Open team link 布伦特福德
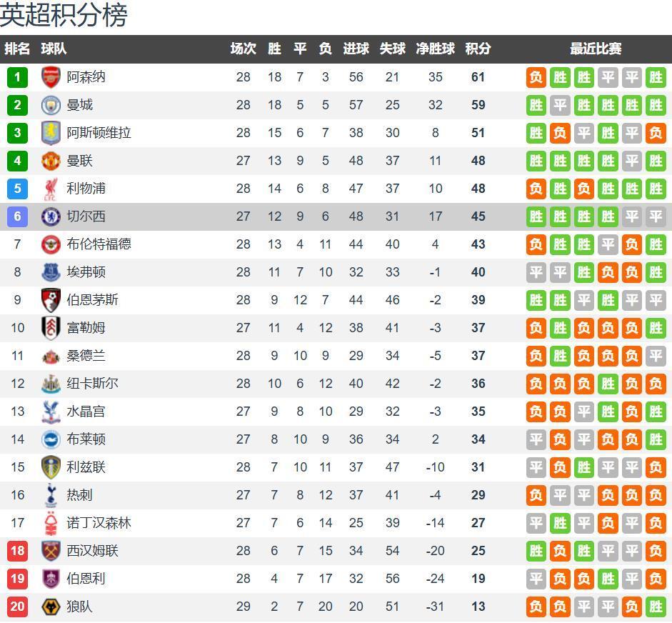Image resolution: width=672 pixels, height=623 pixels. point(99,244)
